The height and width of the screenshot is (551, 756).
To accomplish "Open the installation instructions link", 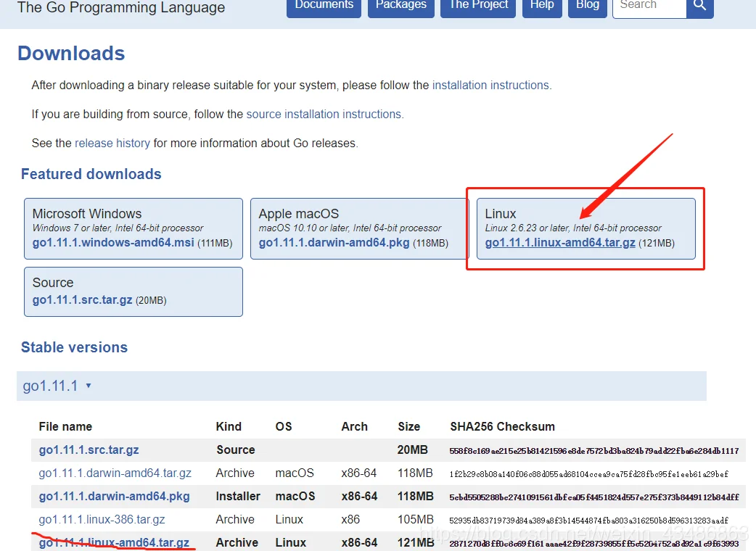I will point(490,86).
